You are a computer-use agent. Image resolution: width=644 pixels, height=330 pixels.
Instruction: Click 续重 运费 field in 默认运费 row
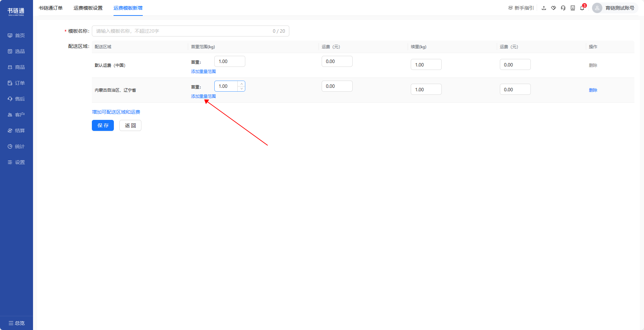515,65
